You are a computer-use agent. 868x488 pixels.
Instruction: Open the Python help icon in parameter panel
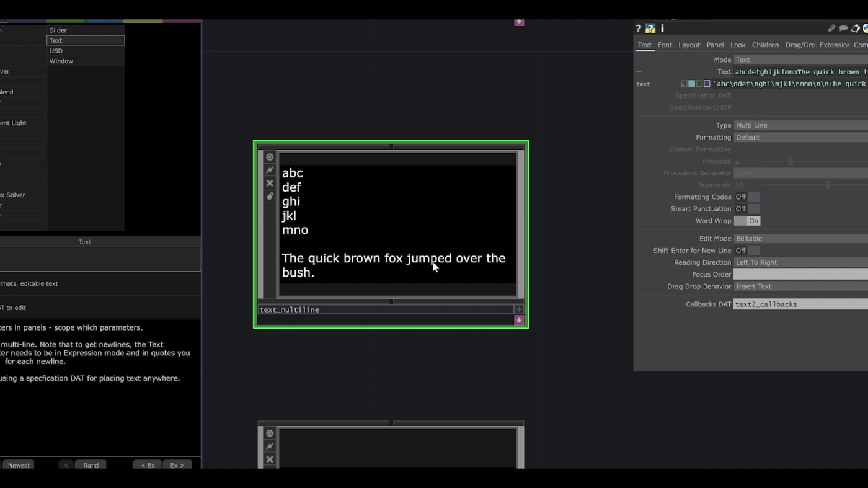(x=650, y=29)
